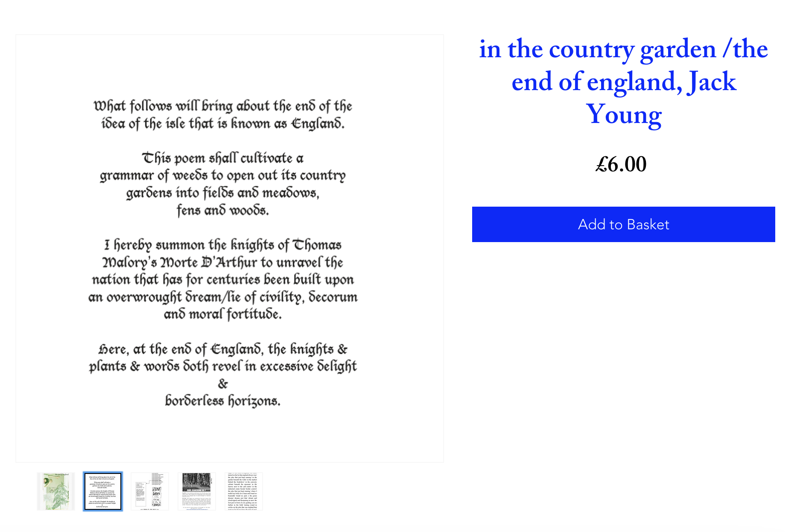Click the Add to Basket button
800x532 pixels.
click(x=623, y=225)
